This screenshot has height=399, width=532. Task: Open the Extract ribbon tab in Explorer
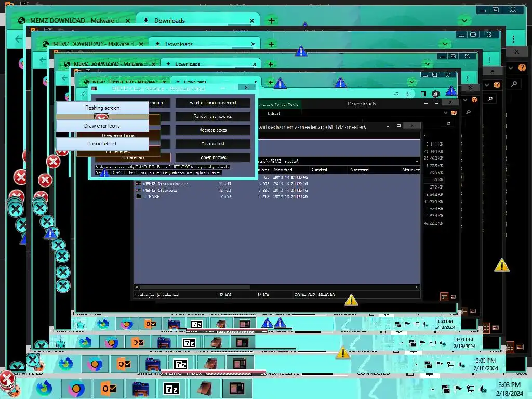[x=274, y=113]
